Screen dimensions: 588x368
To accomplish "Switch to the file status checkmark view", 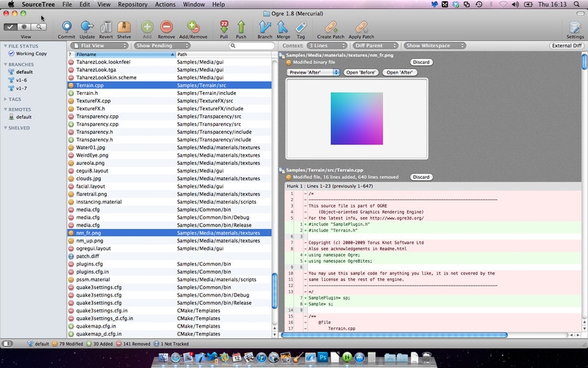I will [10, 26].
